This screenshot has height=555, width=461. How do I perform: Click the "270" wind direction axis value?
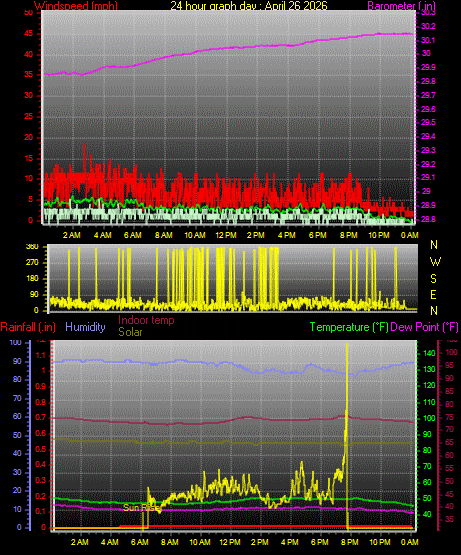pyautogui.click(x=32, y=263)
